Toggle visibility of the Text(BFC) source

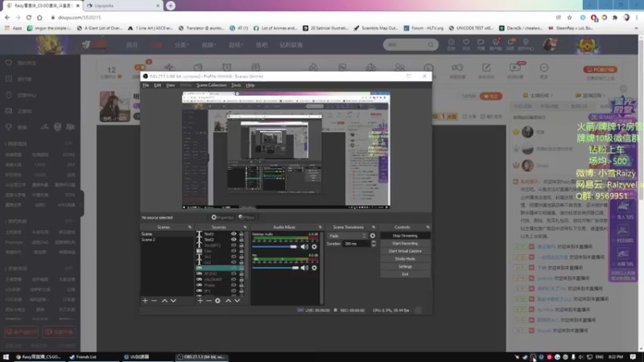233,245
